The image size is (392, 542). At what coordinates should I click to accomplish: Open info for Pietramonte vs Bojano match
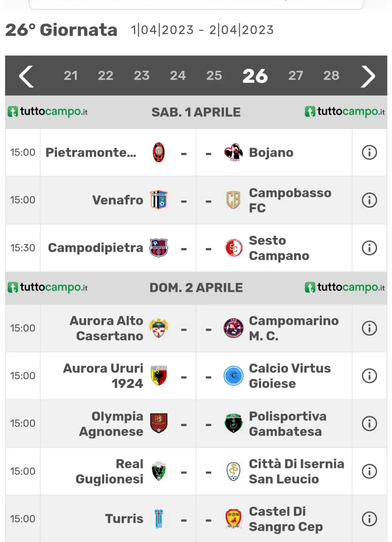click(369, 152)
